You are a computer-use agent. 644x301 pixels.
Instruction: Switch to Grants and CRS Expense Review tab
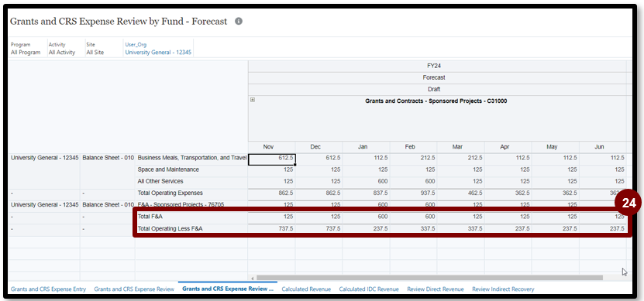tap(134, 289)
